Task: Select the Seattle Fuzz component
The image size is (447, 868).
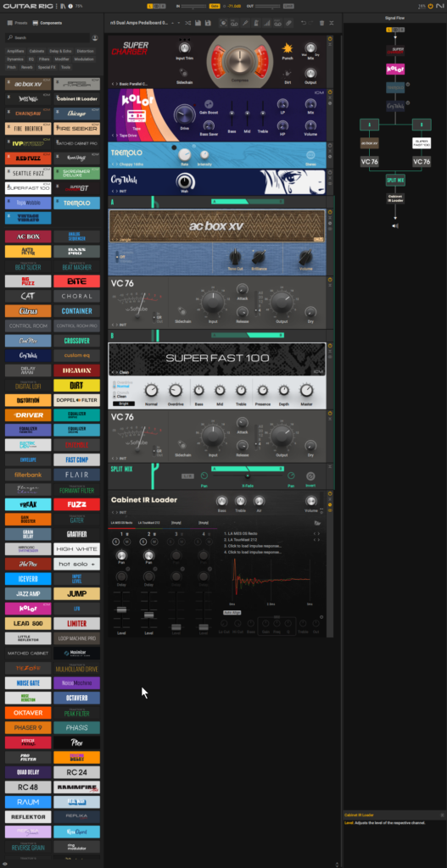Action: 28,173
